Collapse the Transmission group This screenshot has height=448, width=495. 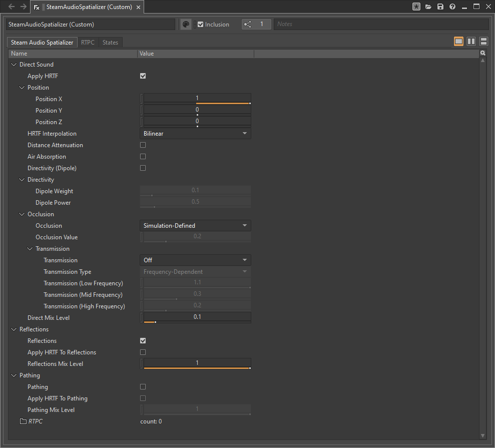30,249
